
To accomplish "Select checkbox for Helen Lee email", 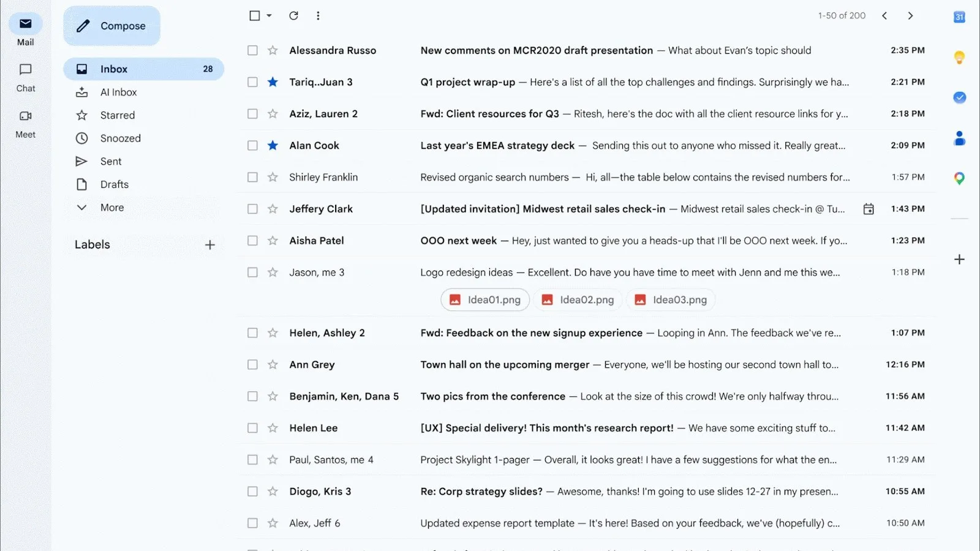I will pos(252,428).
